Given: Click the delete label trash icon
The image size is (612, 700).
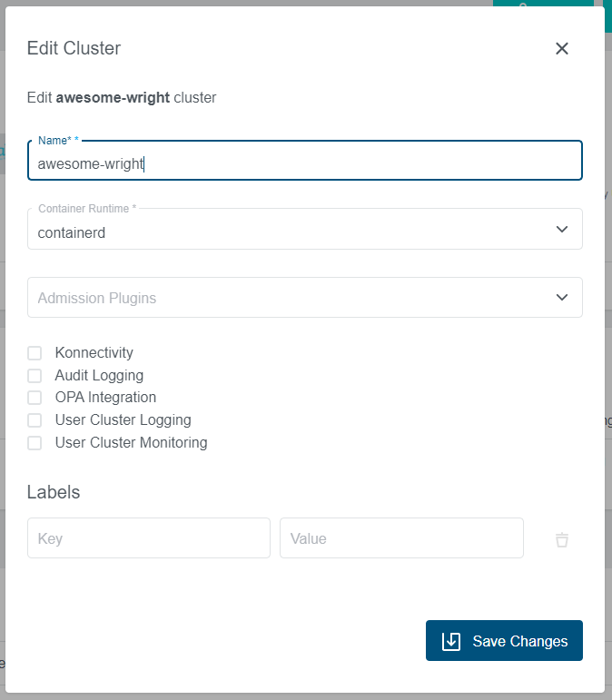Looking at the screenshot, I should [562, 539].
